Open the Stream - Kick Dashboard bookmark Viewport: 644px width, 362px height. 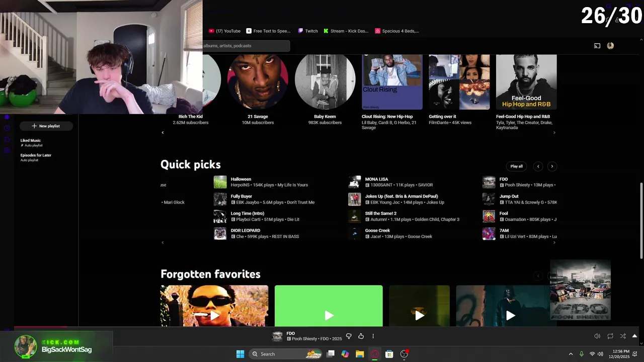point(346,31)
